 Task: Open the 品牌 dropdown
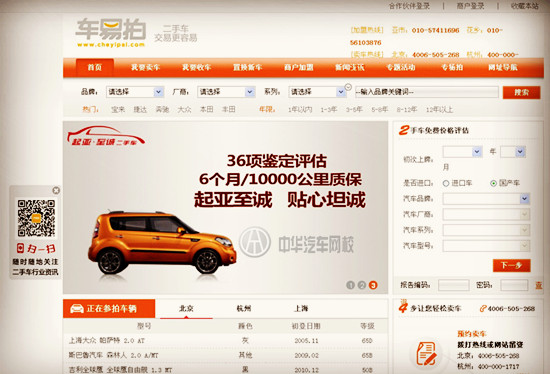[x=135, y=92]
